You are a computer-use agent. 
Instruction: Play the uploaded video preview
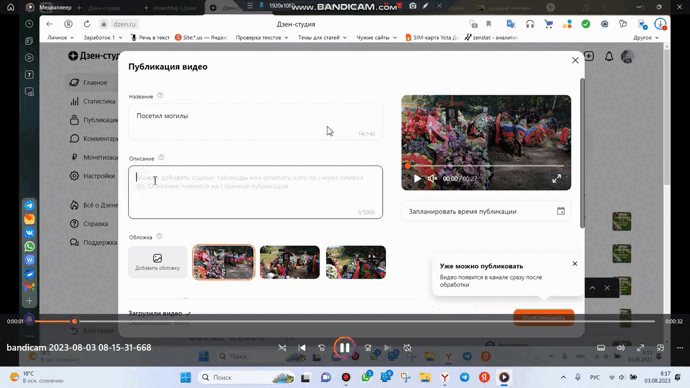point(417,179)
